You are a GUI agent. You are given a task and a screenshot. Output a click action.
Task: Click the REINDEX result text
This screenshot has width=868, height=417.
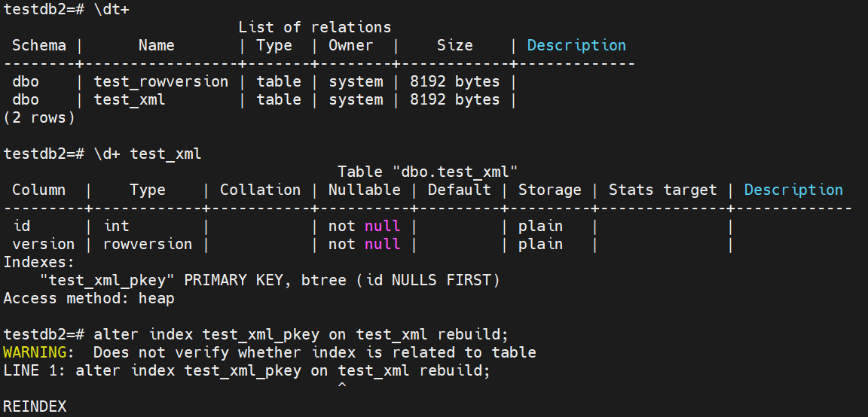[35, 407]
